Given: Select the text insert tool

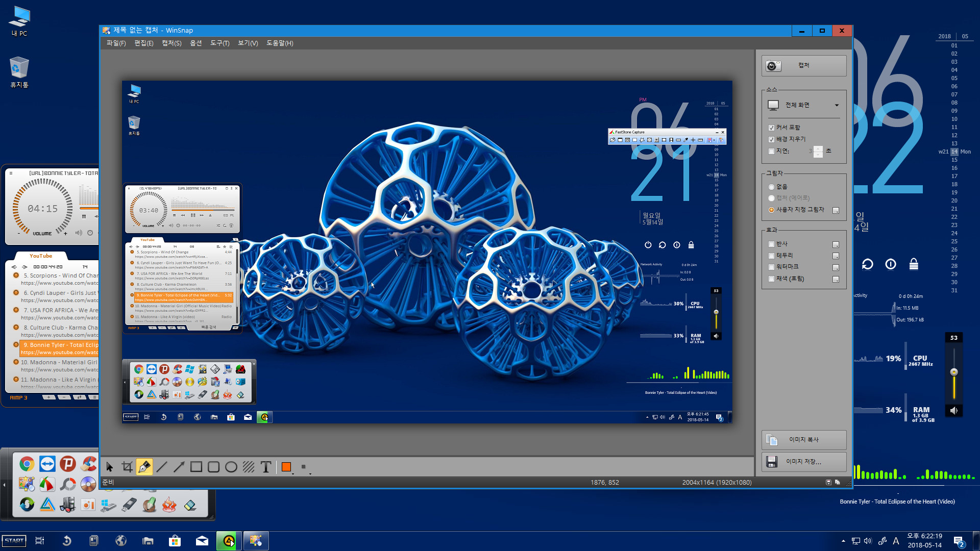Looking at the screenshot, I should (x=267, y=466).
